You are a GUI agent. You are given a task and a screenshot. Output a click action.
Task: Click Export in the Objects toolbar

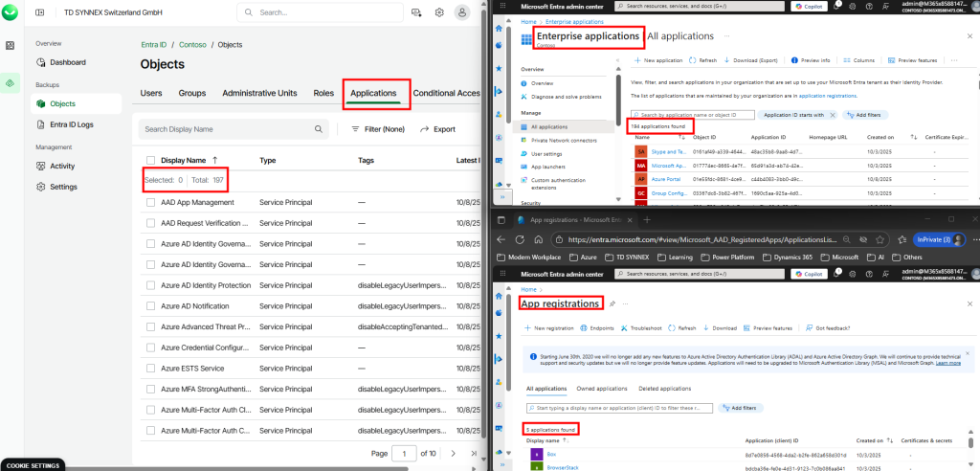click(x=438, y=129)
